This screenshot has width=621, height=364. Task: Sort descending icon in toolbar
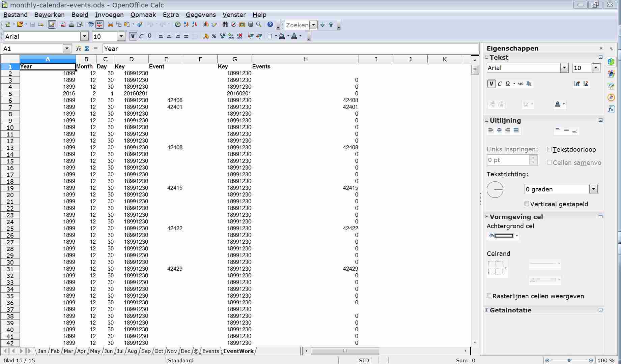[x=195, y=25]
